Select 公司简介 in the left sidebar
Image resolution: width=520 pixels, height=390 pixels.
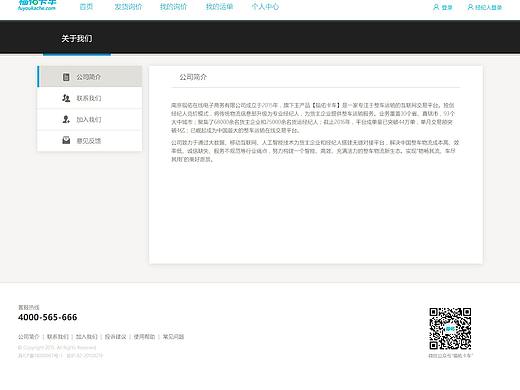90,77
